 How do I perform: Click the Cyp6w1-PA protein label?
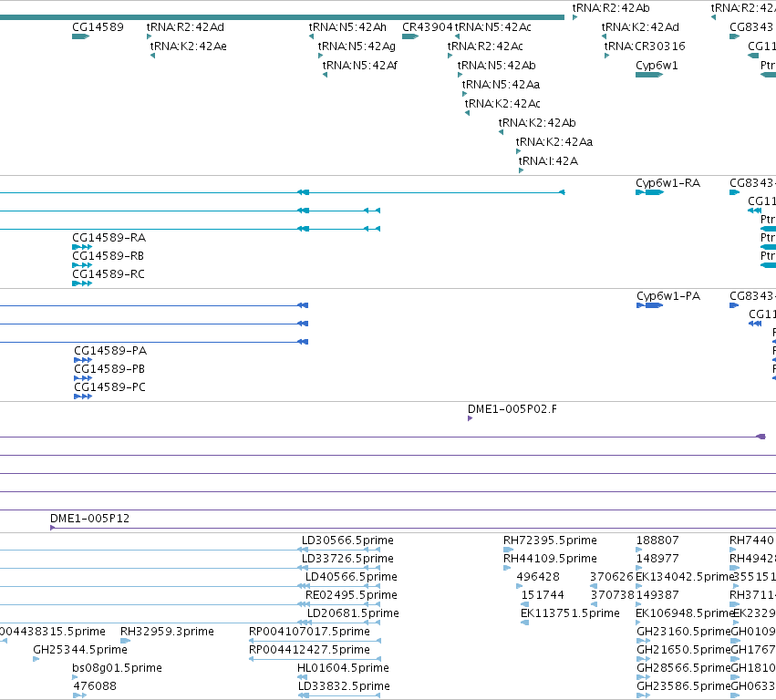click(x=668, y=296)
